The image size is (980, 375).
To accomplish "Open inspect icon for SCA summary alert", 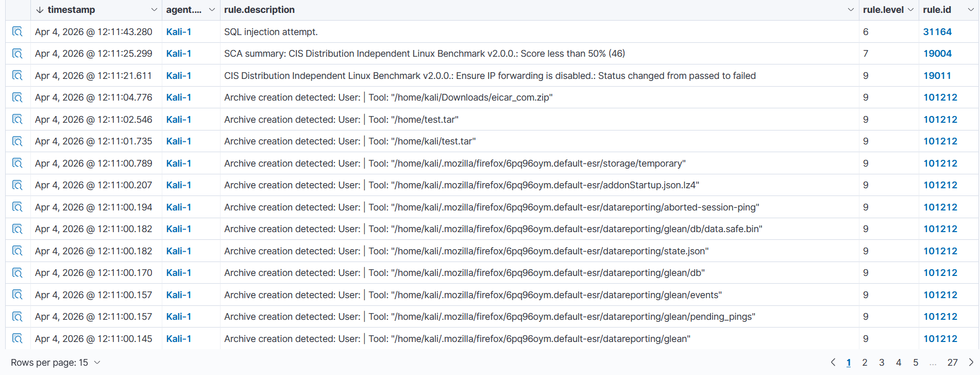I will click(18, 54).
